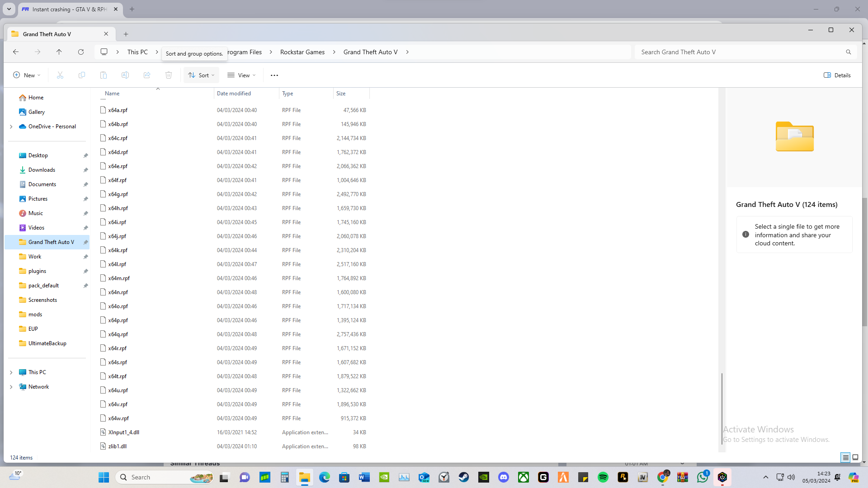Screen dimensions: 868x488
Task: Open the View dropdown menu
Action: pyautogui.click(x=241, y=75)
